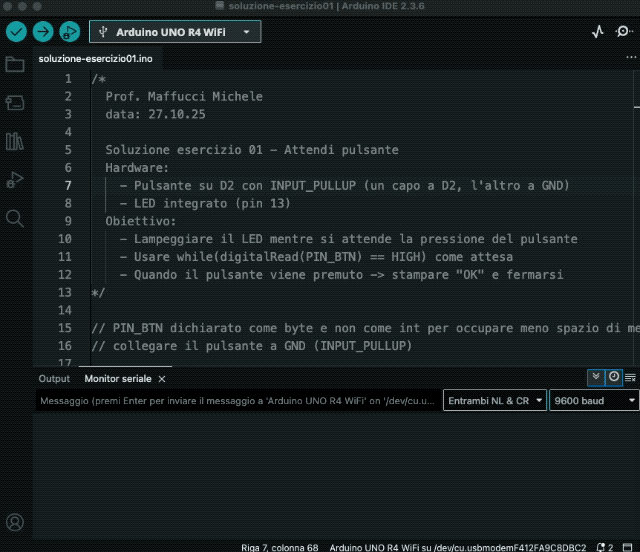Toggle the Serial Monitor magnifier button

624,31
